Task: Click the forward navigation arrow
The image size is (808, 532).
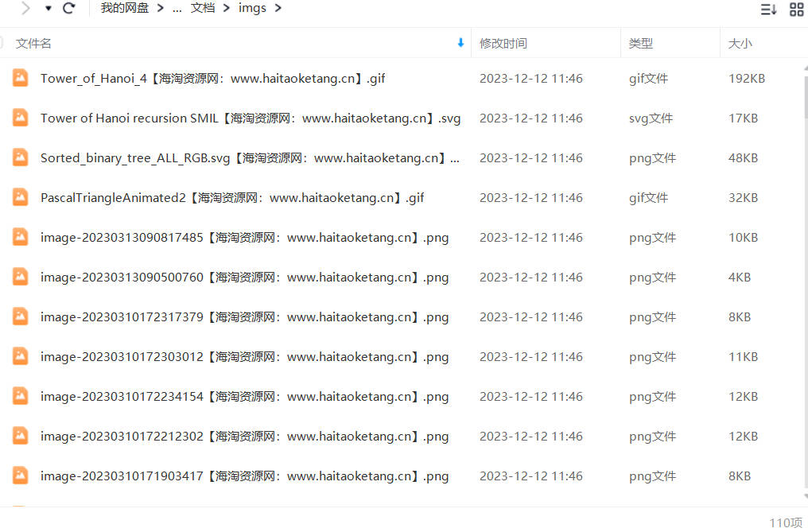Action: pyautogui.click(x=25, y=8)
